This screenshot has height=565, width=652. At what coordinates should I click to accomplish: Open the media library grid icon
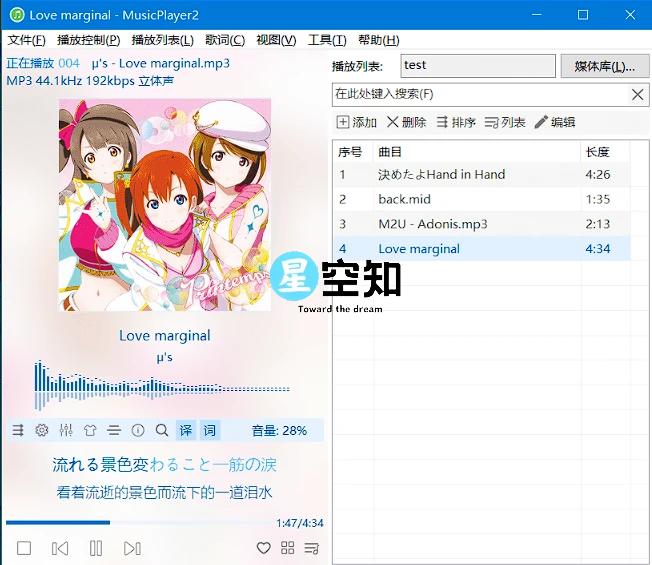(x=287, y=548)
